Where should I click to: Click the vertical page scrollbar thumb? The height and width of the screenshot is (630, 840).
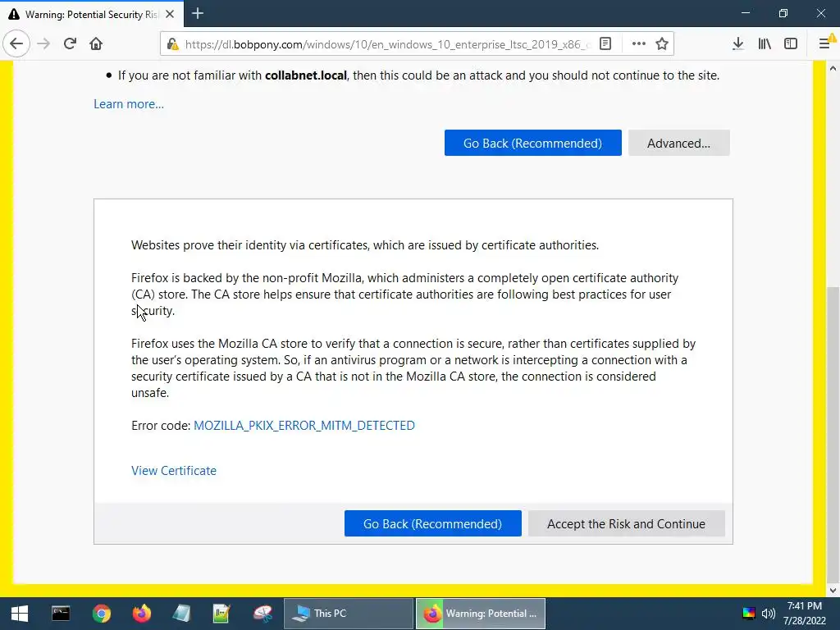833,434
